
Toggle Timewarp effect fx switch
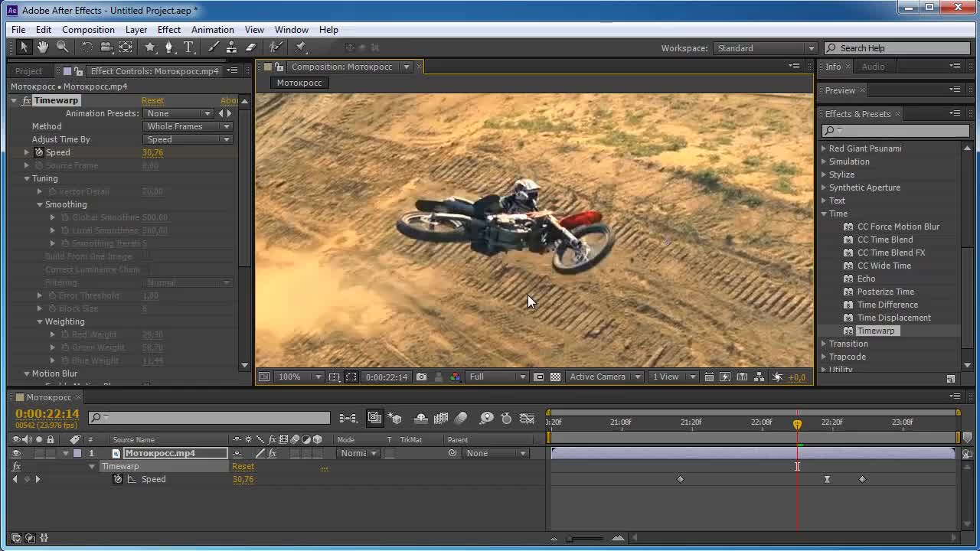[x=16, y=466]
